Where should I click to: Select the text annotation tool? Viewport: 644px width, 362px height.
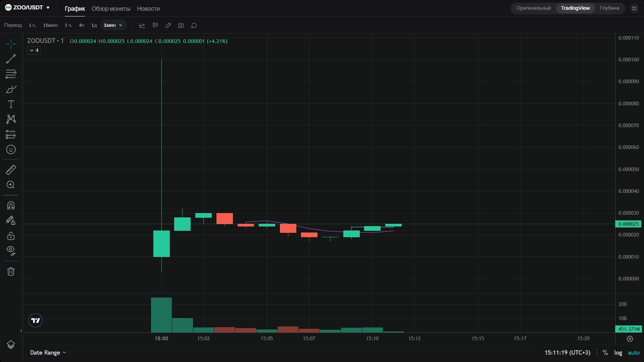click(x=11, y=104)
